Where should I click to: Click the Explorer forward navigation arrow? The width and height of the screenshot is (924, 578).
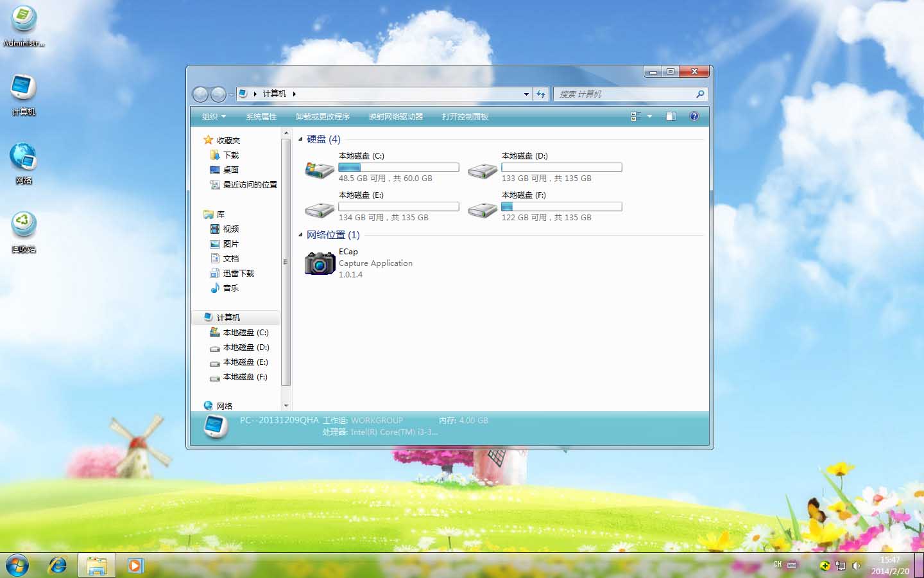click(218, 94)
